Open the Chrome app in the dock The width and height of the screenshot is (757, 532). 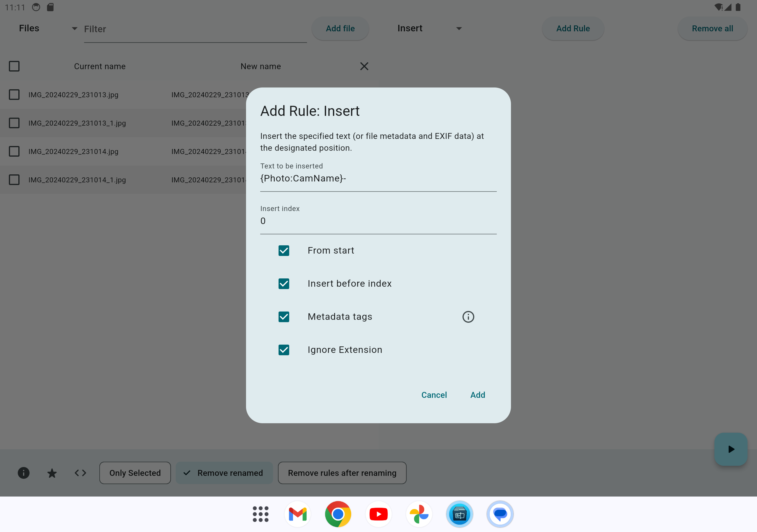(x=338, y=514)
